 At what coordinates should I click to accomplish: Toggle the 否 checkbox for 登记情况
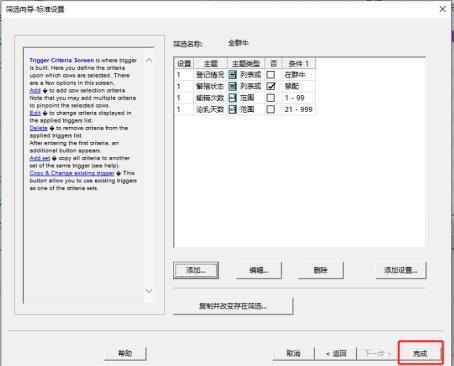[x=271, y=75]
